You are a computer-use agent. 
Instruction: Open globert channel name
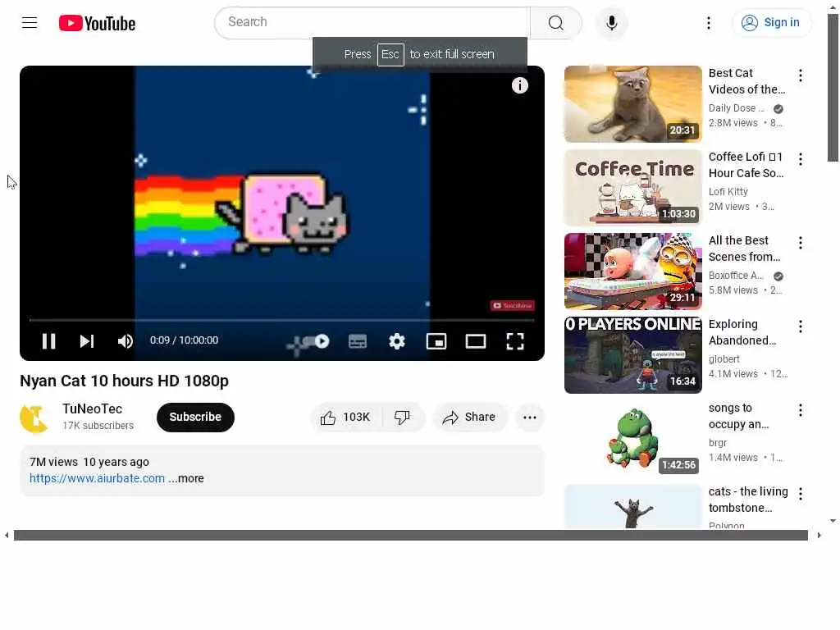pyautogui.click(x=724, y=359)
